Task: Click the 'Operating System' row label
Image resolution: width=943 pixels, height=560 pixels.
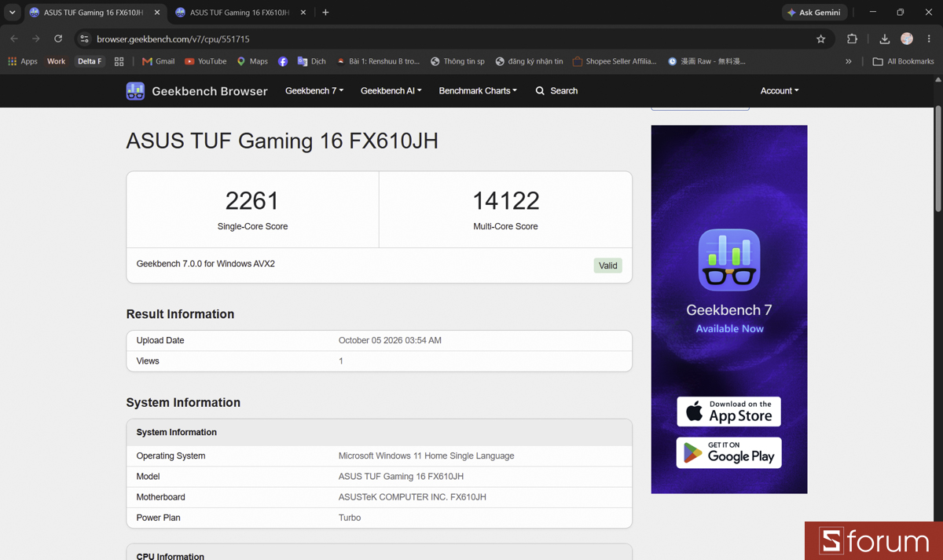Action: point(171,456)
